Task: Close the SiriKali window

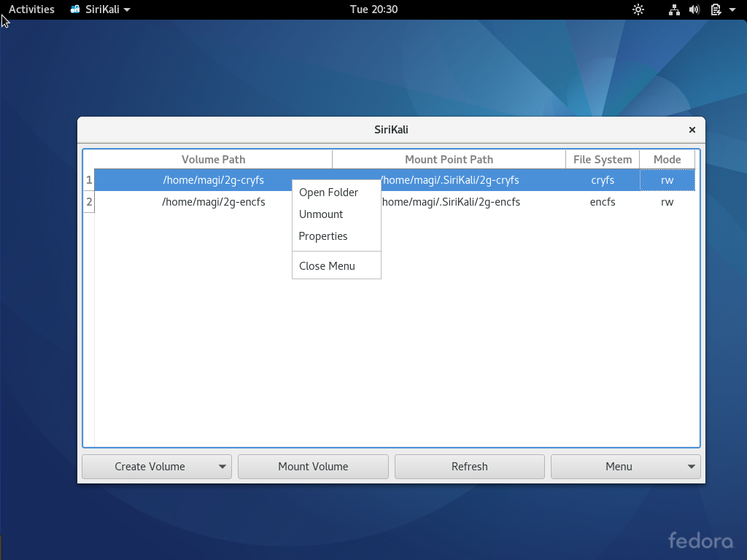Action: point(692,130)
